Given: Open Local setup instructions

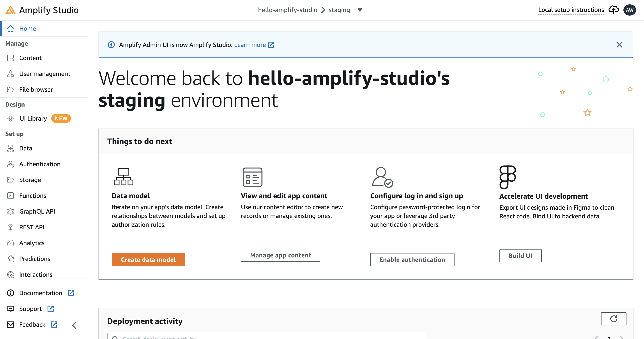Looking at the screenshot, I should click(571, 10).
